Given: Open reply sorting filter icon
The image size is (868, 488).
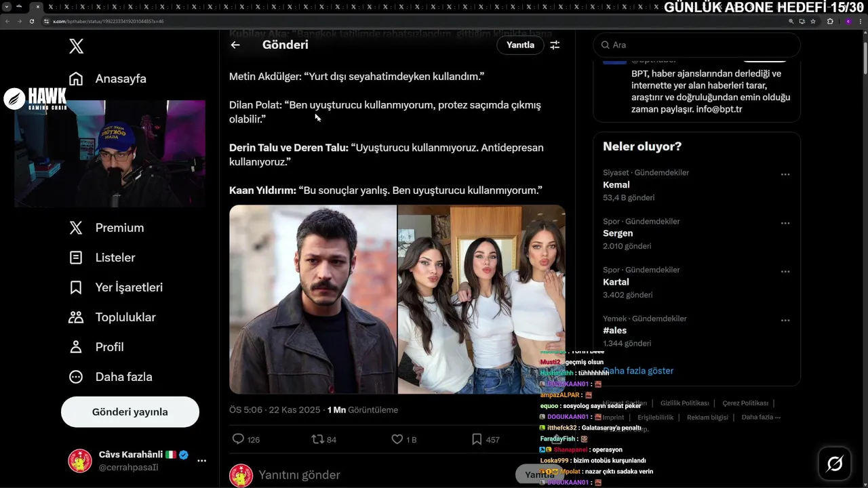Looking at the screenshot, I should click(x=555, y=45).
